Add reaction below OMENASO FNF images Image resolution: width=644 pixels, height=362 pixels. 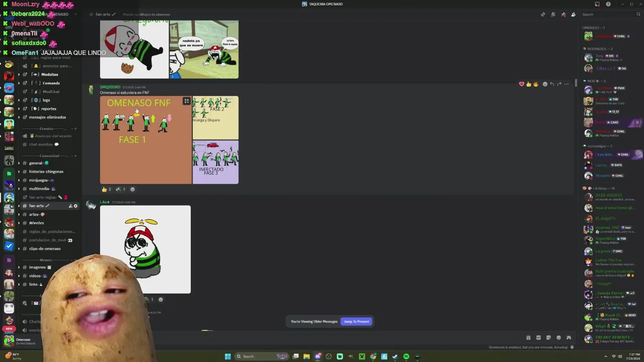(x=132, y=189)
